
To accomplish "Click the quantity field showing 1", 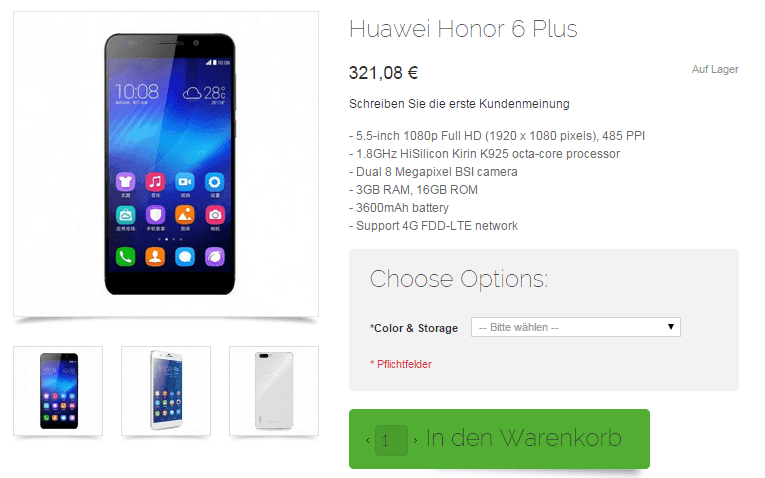I will coord(391,440).
